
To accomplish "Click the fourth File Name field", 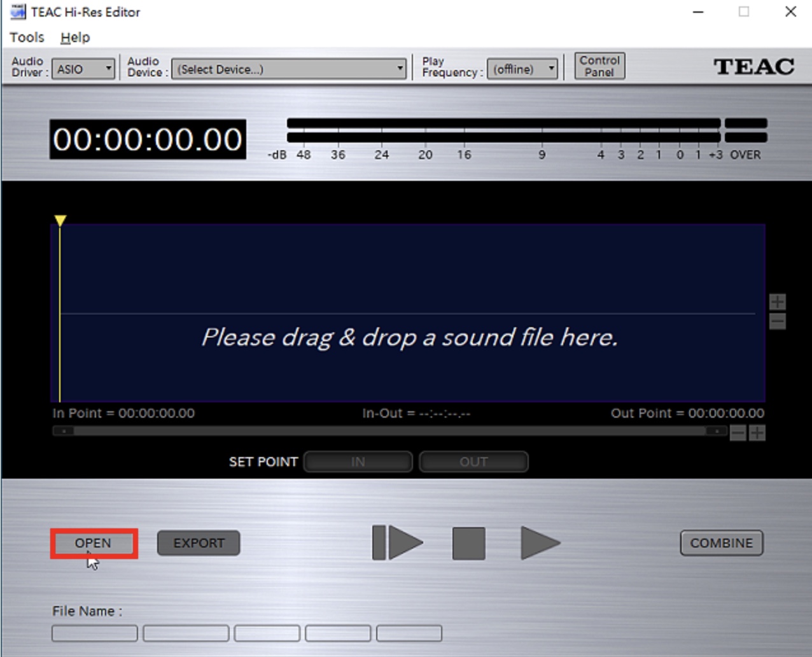I will [338, 633].
